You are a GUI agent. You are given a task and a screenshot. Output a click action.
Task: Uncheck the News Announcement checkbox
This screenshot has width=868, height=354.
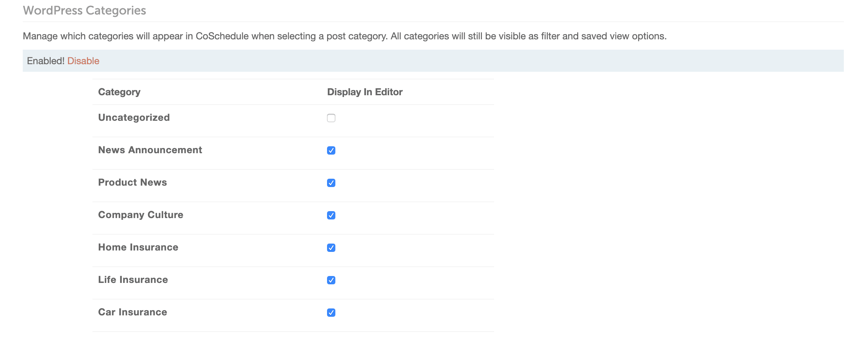331,150
